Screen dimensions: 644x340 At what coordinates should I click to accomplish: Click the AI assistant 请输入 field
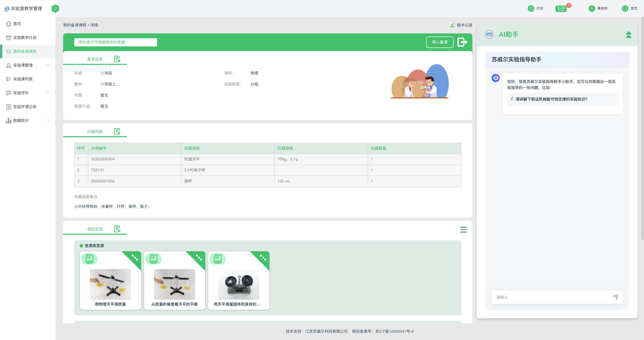tap(551, 297)
